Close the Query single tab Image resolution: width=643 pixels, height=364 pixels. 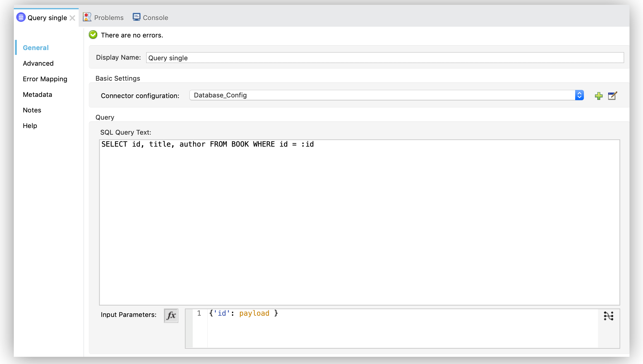coord(72,18)
